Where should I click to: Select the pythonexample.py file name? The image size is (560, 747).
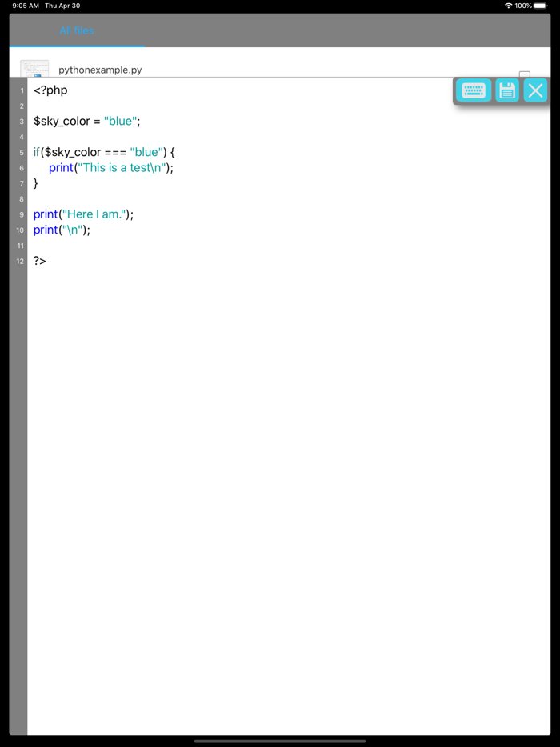click(x=100, y=70)
